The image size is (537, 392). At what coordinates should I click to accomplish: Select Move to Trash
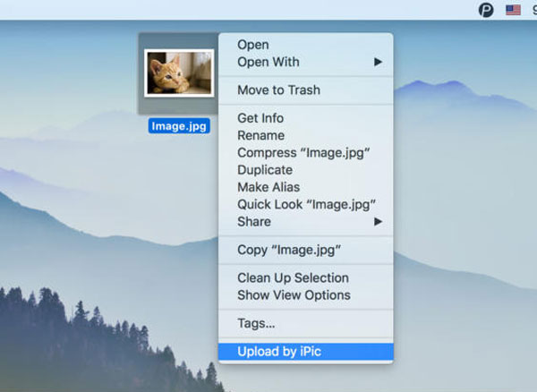tap(306, 90)
